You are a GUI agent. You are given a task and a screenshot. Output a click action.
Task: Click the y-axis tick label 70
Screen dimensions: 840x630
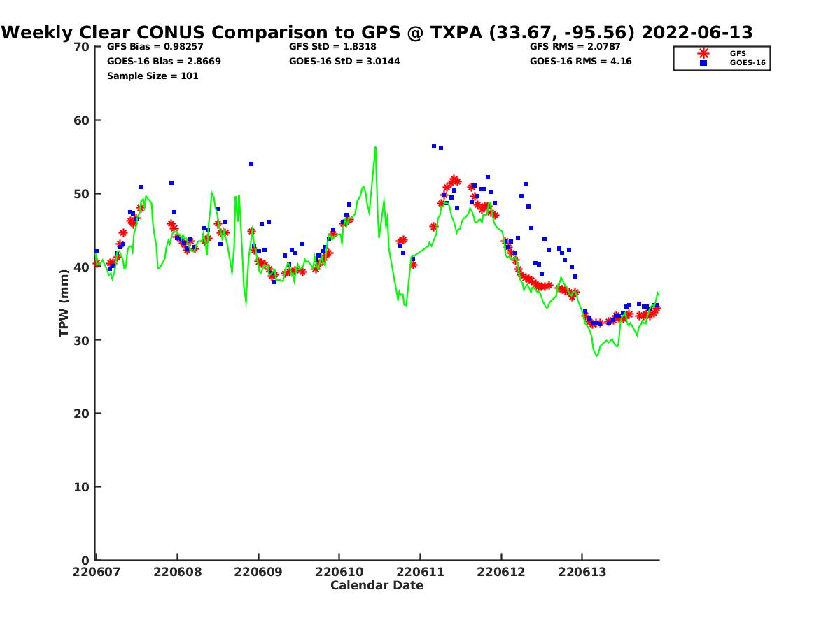point(82,47)
